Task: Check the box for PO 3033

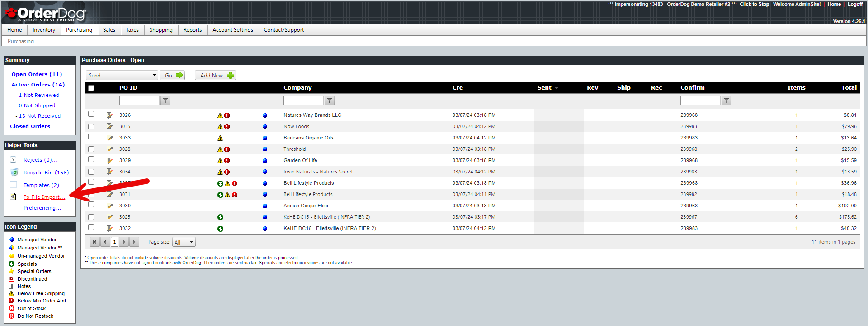Action: [91, 137]
